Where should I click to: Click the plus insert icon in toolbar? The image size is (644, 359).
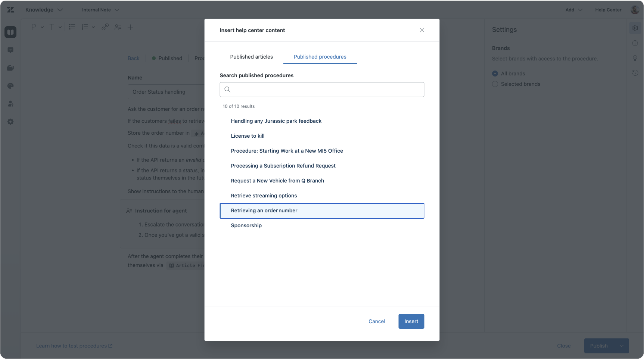(130, 27)
